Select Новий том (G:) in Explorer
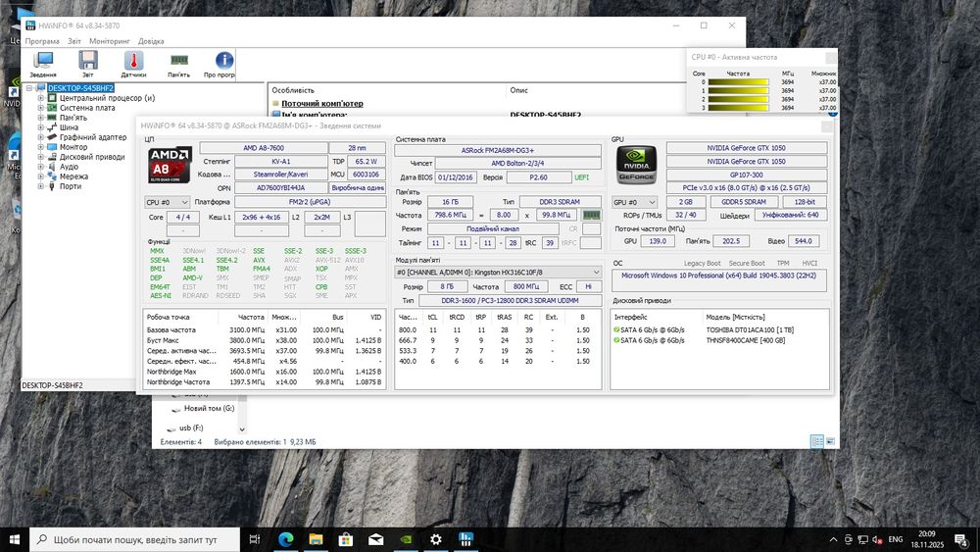Screen dimensions: 980x552 209,408
